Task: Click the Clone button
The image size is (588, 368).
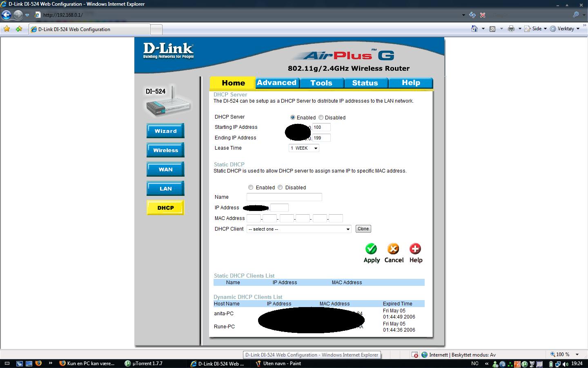Action: tap(363, 229)
